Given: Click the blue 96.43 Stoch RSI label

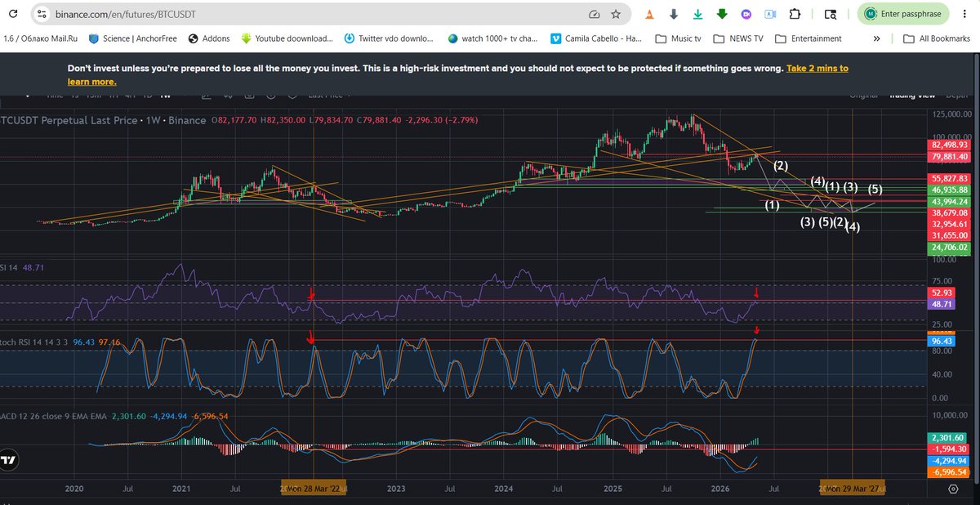Looking at the screenshot, I should (x=942, y=341).
